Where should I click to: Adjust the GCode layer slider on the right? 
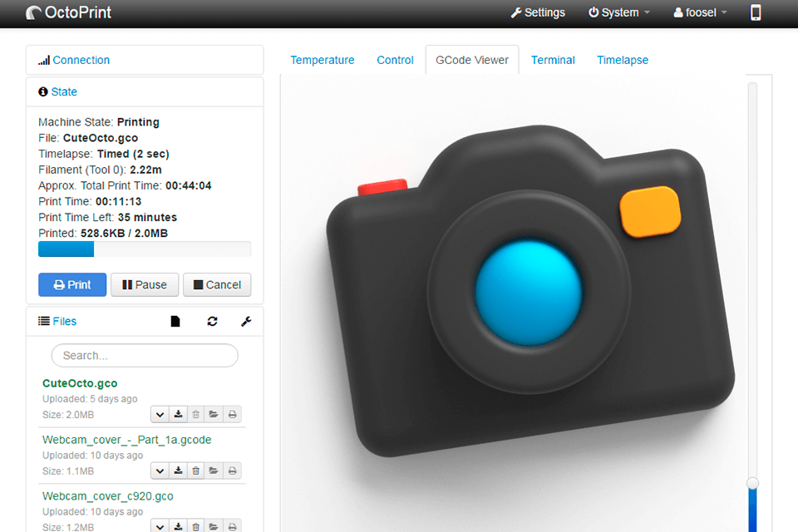pos(752,482)
